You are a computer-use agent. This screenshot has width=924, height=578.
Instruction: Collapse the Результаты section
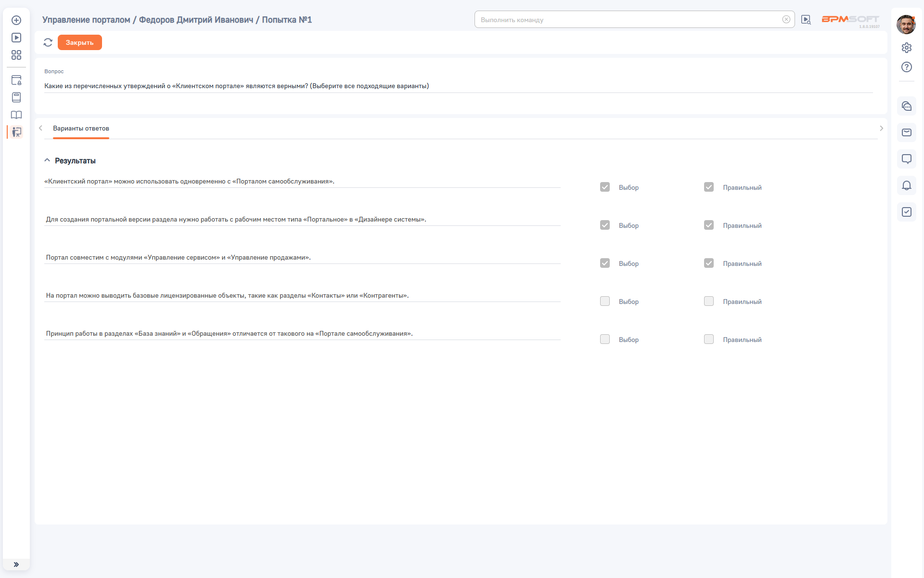47,160
